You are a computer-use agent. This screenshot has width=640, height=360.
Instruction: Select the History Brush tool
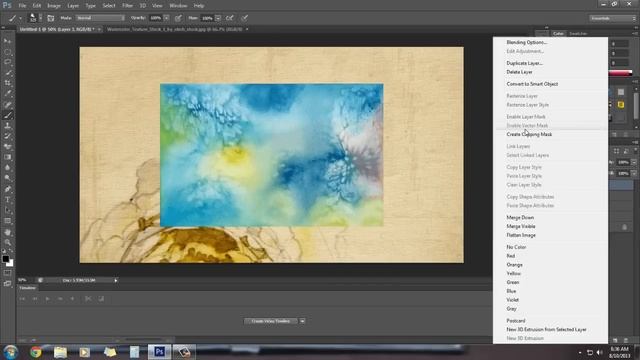[7, 136]
